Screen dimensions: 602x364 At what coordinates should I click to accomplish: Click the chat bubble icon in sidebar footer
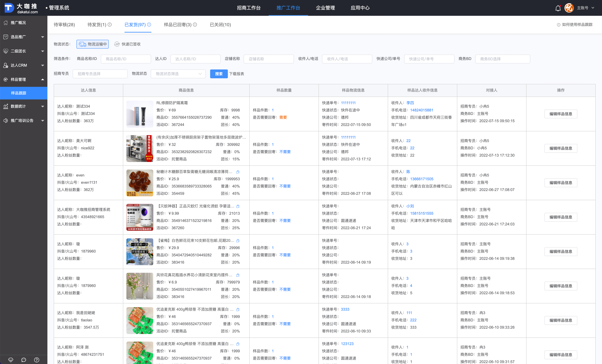[24, 360]
